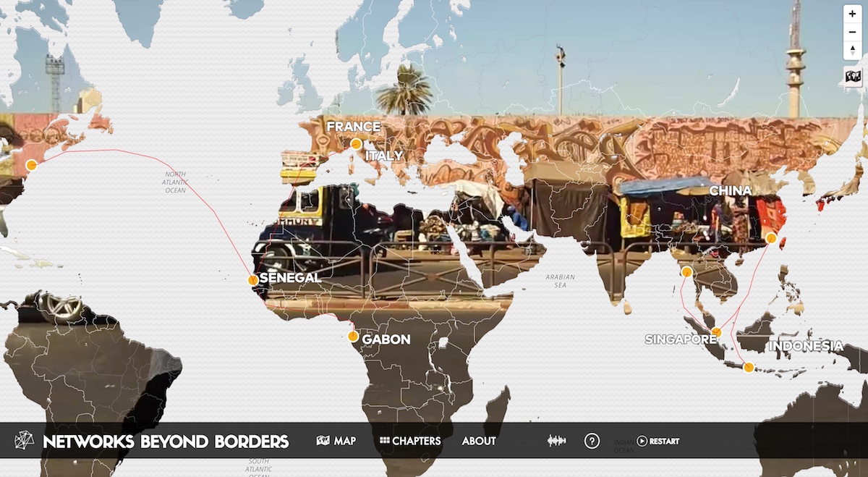Click the ITALY country label
Image resolution: width=868 pixels, height=477 pixels.
pos(384,156)
